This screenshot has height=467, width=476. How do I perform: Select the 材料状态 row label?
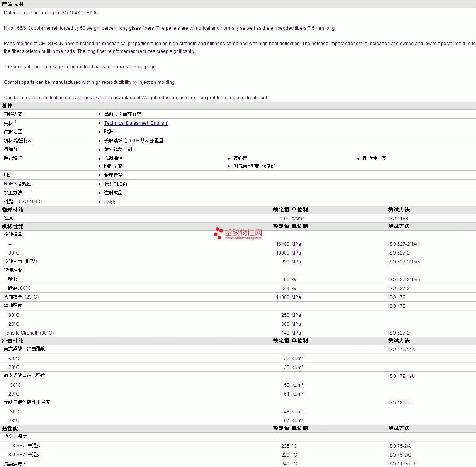click(13, 114)
